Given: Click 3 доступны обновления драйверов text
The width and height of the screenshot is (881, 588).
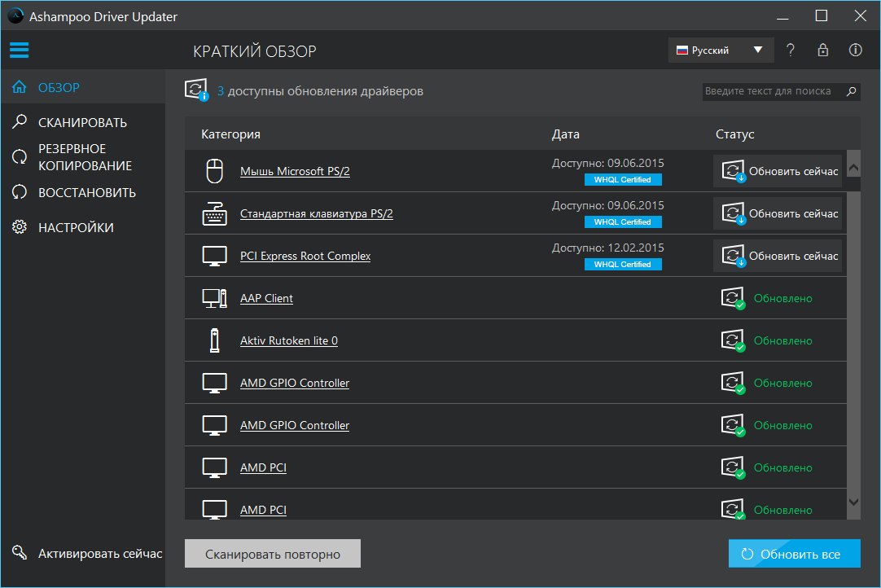Looking at the screenshot, I should click(320, 91).
